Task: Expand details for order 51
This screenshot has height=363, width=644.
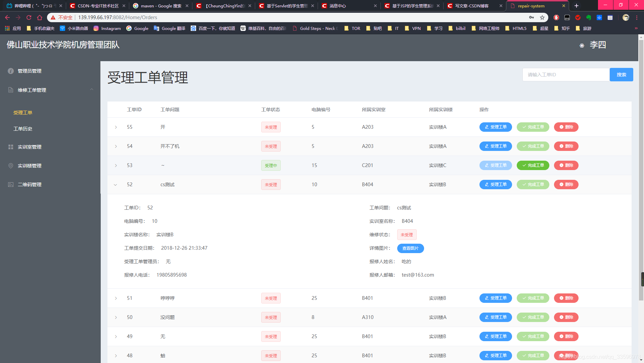Action: 116,298
